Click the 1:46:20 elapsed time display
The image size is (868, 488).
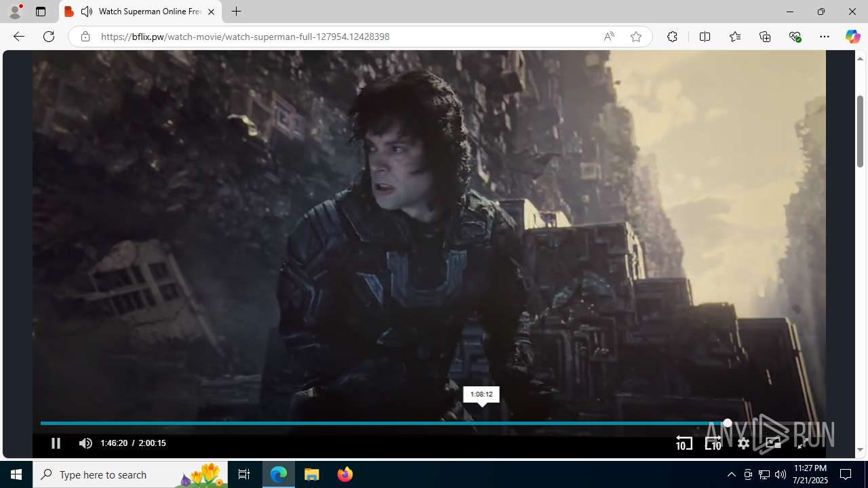(x=114, y=443)
